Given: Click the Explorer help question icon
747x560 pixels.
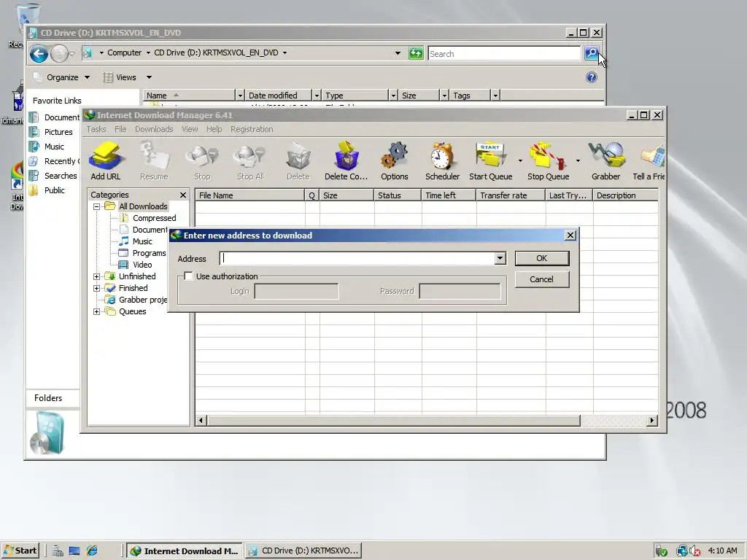Looking at the screenshot, I should coord(591,77).
